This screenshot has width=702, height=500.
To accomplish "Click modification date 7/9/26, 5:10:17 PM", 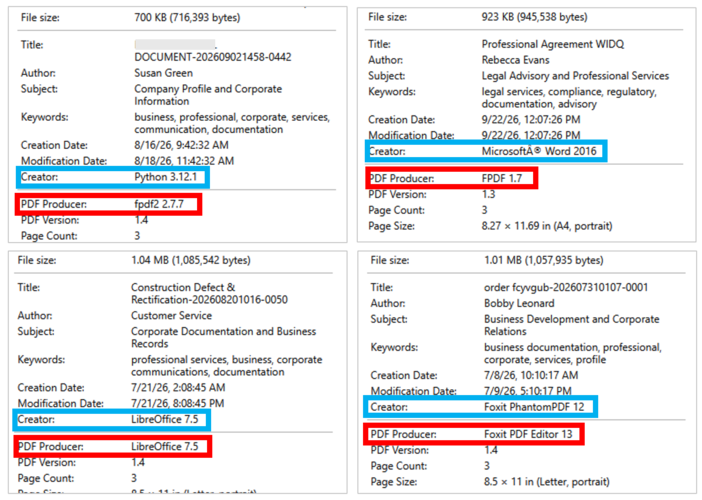I will [528, 391].
